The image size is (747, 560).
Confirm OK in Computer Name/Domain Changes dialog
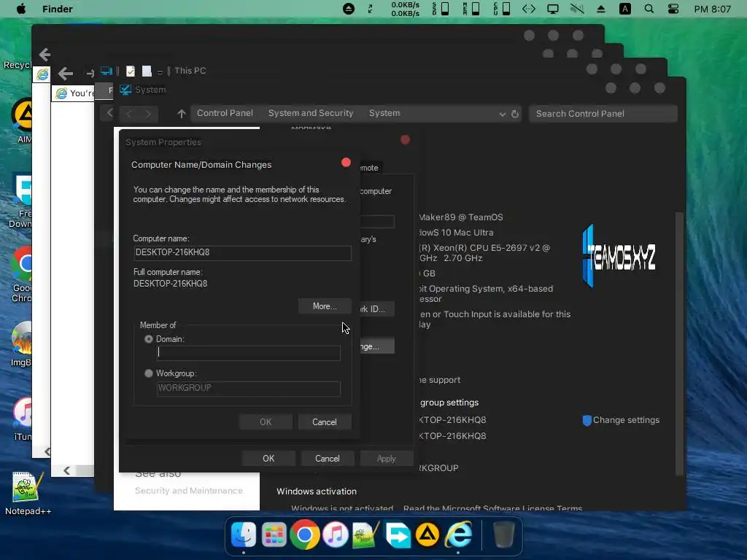(266, 422)
